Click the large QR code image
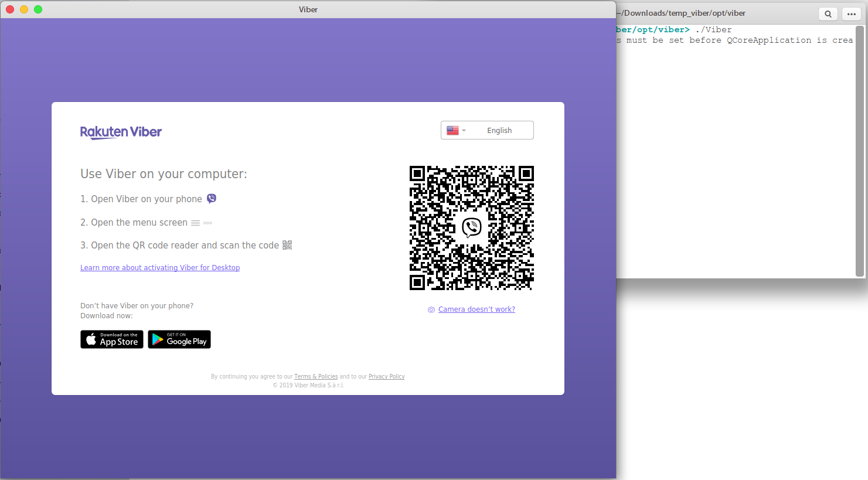 pyautogui.click(x=472, y=228)
